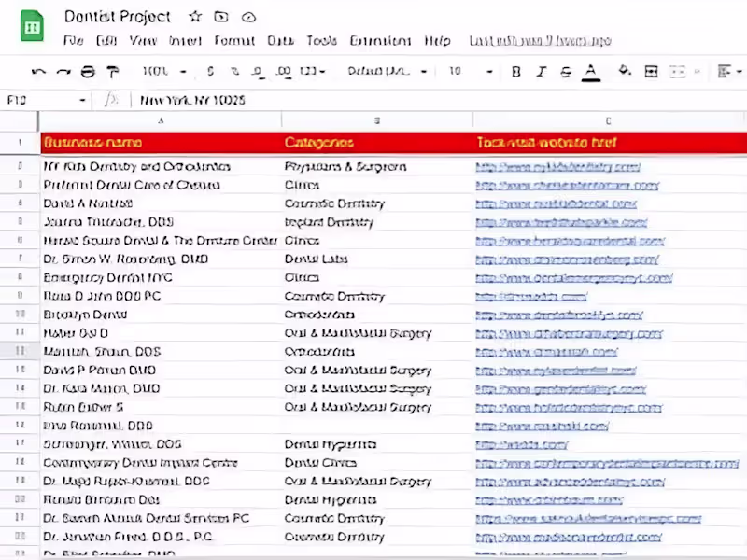This screenshot has width=747, height=560.
Task: Select column B header
Action: [377, 121]
